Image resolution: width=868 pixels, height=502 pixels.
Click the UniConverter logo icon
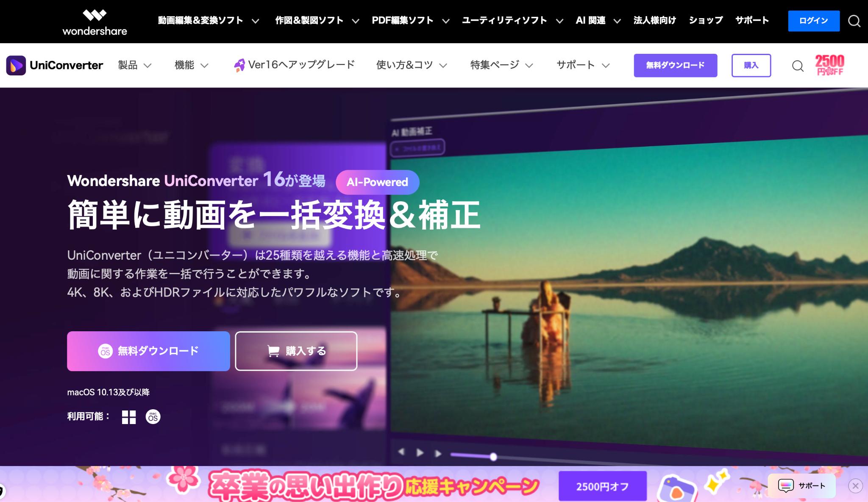16,65
